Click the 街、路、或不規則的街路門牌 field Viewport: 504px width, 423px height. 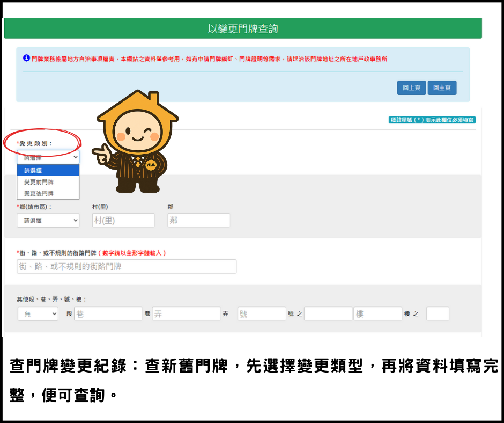(x=127, y=266)
